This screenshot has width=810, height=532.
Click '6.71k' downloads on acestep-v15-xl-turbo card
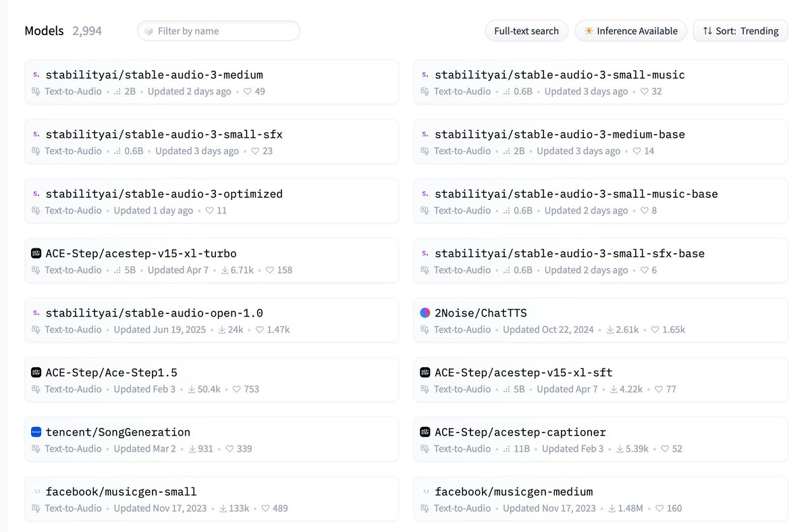point(242,270)
